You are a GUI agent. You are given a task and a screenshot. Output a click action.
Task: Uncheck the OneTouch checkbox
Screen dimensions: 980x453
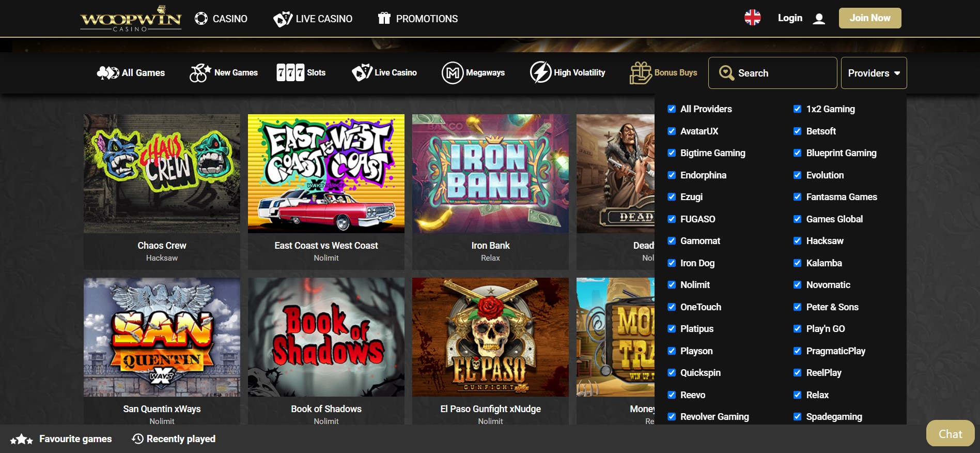[x=672, y=307]
